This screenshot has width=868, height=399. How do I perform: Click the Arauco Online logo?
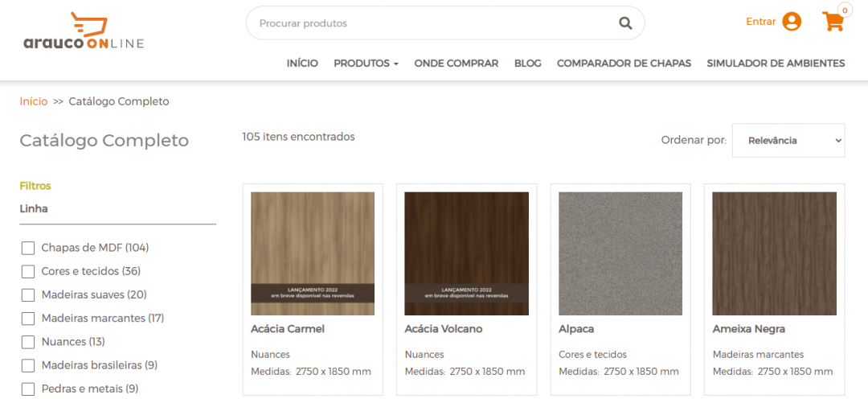(84, 31)
